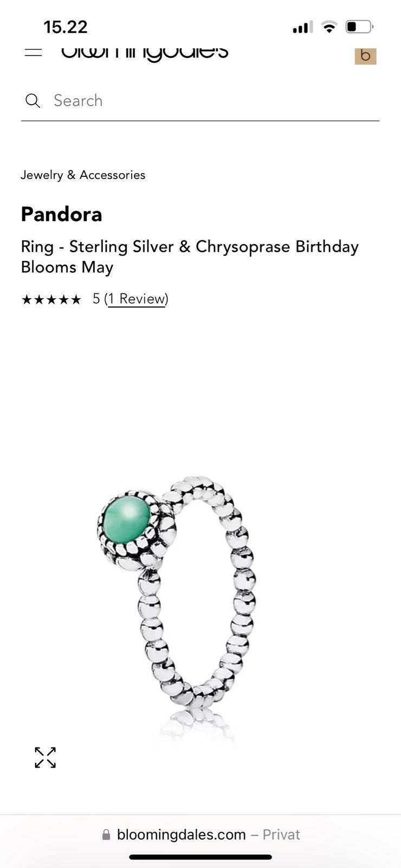Viewport: 401px width, 868px height.
Task: Open the 1 Review link
Action: pos(137,299)
